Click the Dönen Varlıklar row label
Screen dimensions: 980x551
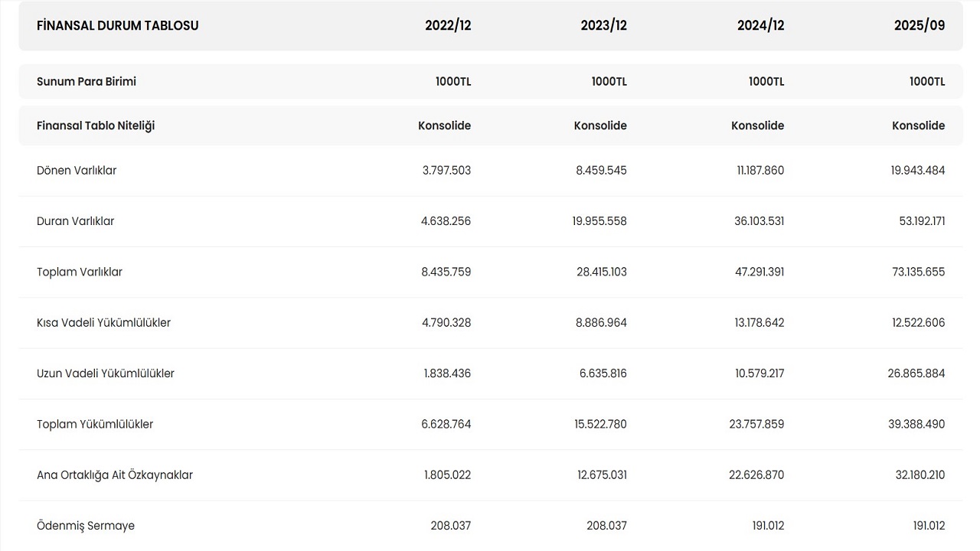(x=77, y=171)
